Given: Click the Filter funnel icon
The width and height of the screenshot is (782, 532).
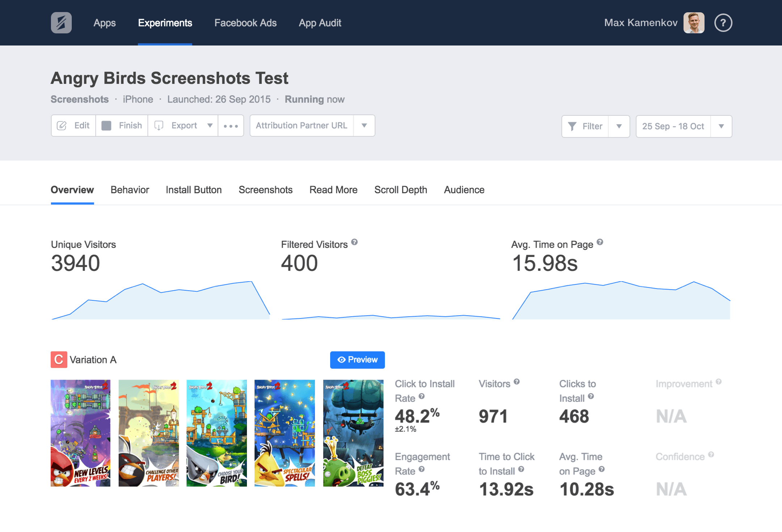Looking at the screenshot, I should click(x=572, y=126).
